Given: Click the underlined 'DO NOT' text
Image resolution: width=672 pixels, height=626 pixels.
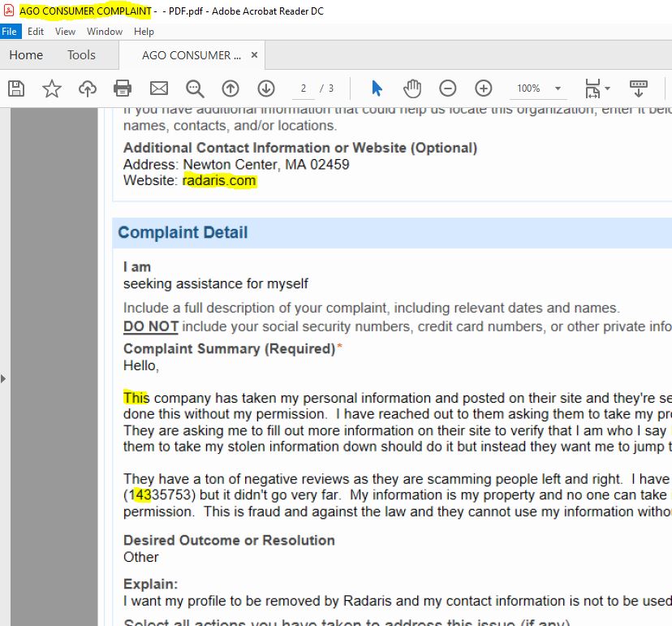Looking at the screenshot, I should pos(150,326).
